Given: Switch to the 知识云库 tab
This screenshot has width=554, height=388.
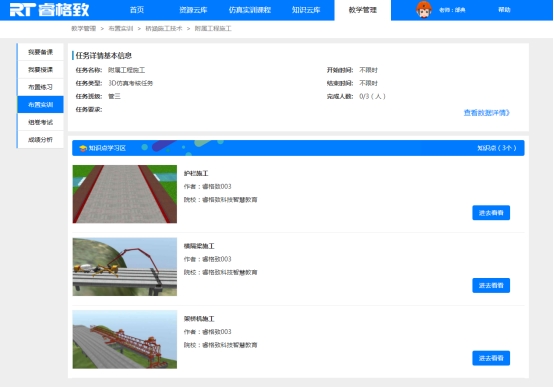Looking at the screenshot, I should pos(306,10).
